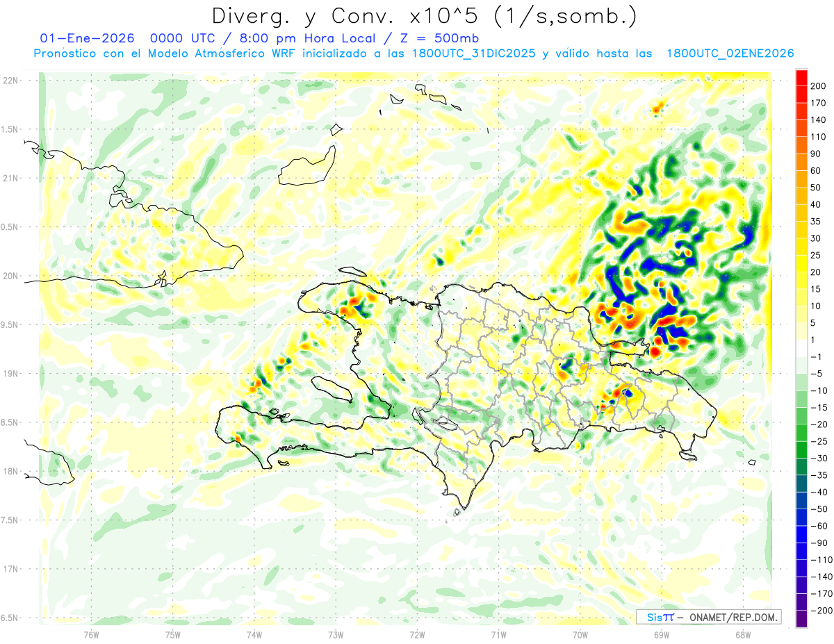The width and height of the screenshot is (834, 644).
Task: Click the '17N' latitude label
Action: click(x=10, y=569)
